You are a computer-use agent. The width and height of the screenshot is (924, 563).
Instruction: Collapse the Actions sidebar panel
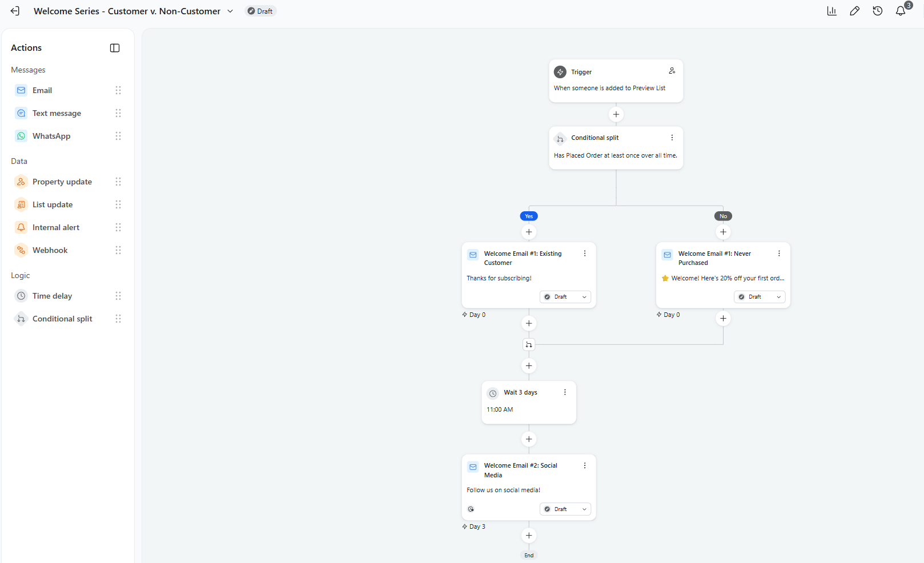(x=115, y=48)
